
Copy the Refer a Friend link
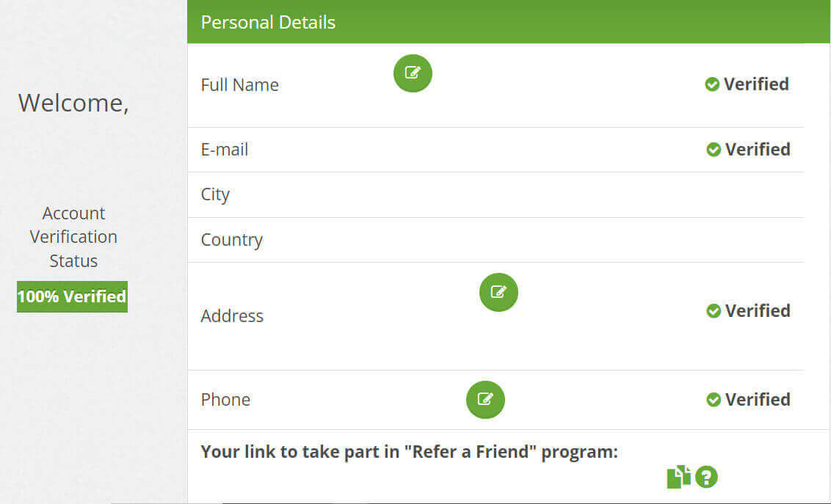pyautogui.click(x=678, y=477)
